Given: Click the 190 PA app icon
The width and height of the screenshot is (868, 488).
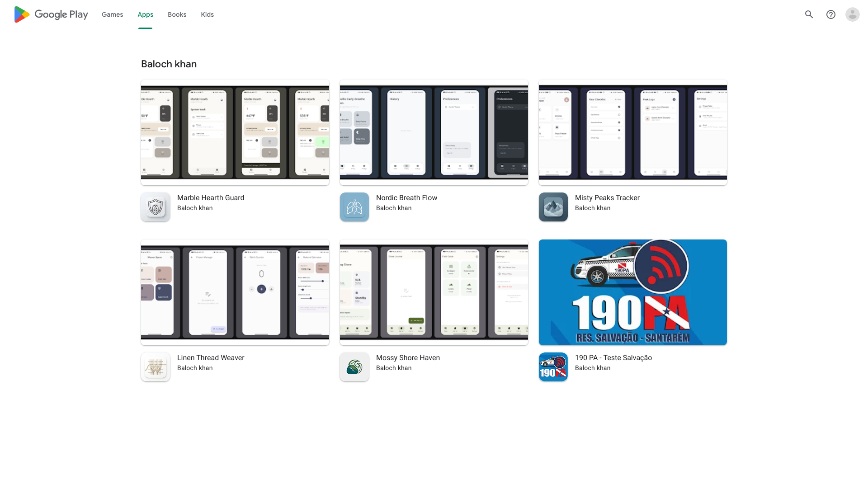Looking at the screenshot, I should tap(553, 367).
